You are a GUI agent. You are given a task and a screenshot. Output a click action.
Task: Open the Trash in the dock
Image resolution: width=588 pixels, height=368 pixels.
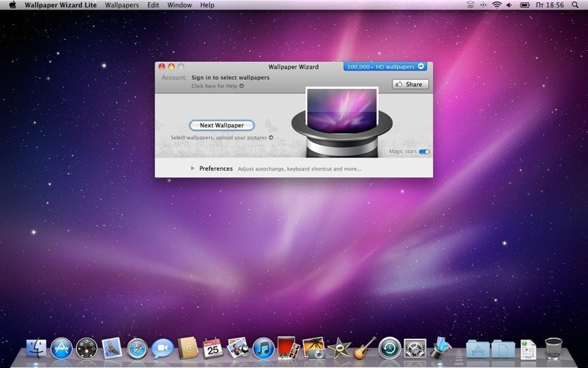click(553, 348)
